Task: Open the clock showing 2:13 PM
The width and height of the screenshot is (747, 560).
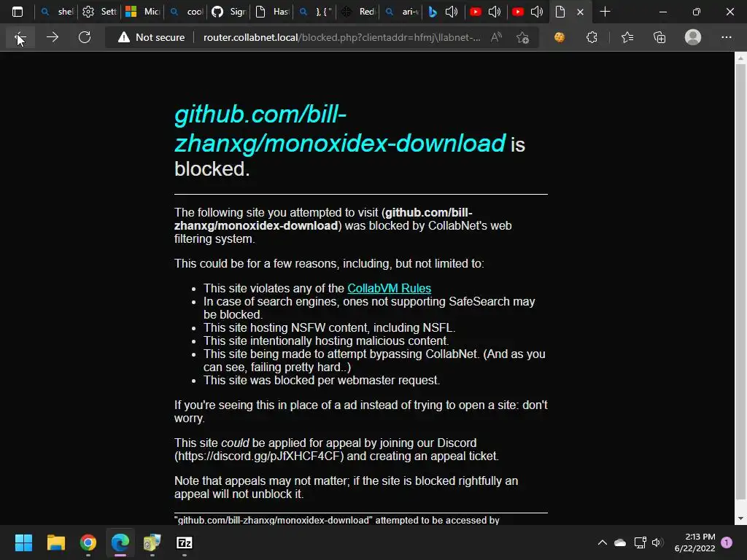Action: pyautogui.click(x=694, y=542)
